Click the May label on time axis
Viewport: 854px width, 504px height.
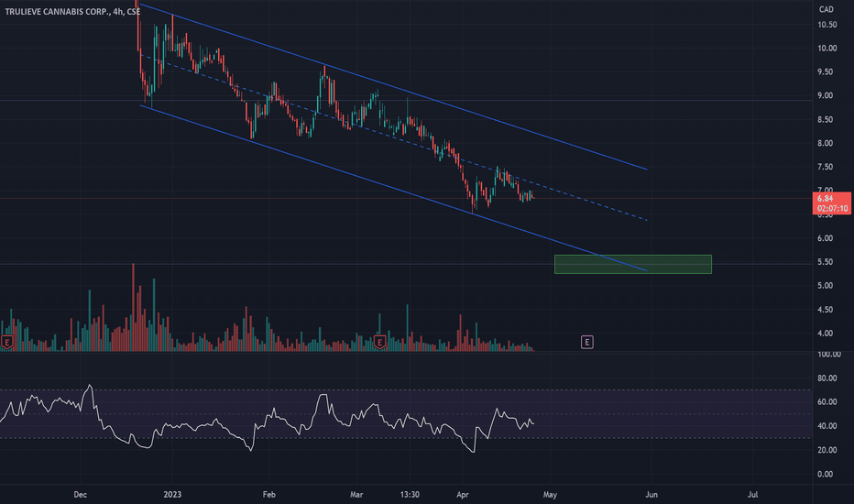[x=550, y=495]
